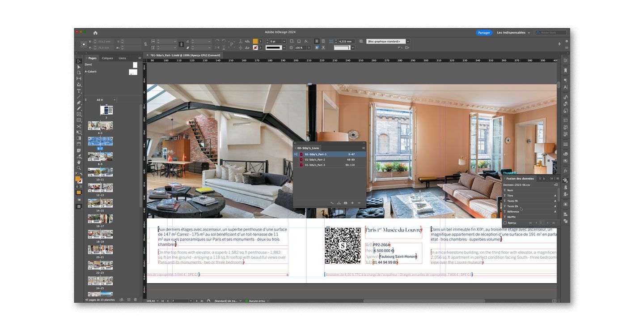The height and width of the screenshot is (334, 644).
Task: Select the Type tool in the toolbox
Action: point(79,91)
